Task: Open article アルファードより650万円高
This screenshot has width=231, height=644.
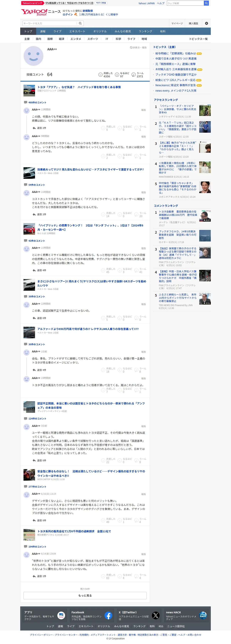Action: pyautogui.click(x=88, y=329)
